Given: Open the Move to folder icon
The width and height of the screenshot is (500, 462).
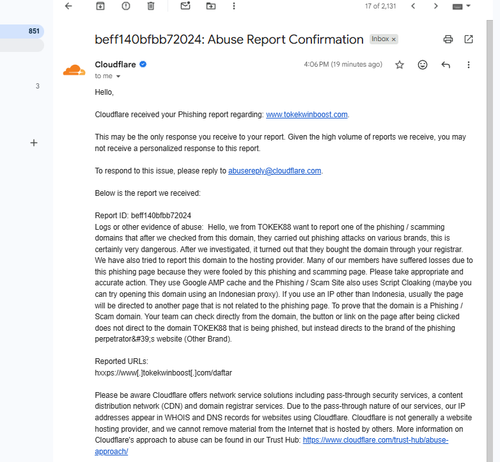Looking at the screenshot, I should [211, 6].
